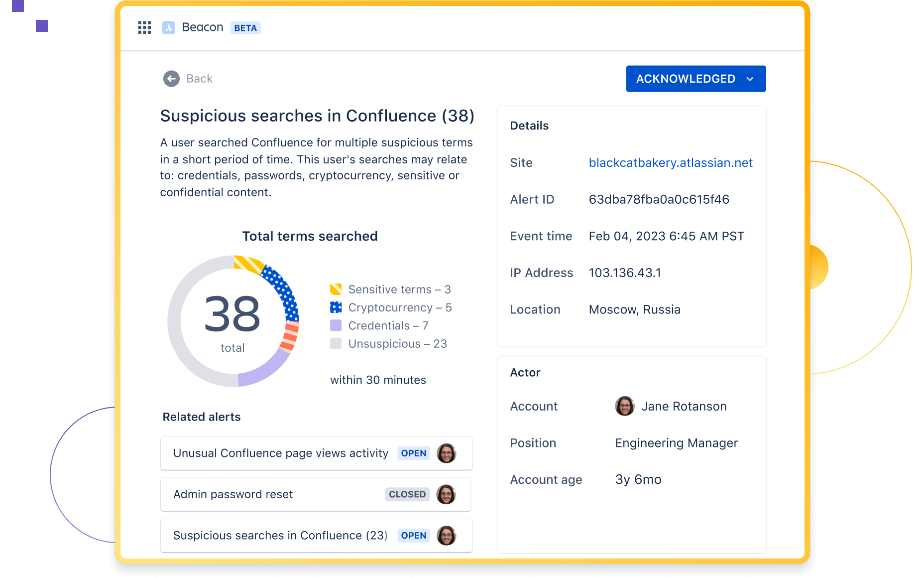Screen dimensions: 924x578
Task: Open the app switcher grid icon
Action: pyautogui.click(x=144, y=27)
